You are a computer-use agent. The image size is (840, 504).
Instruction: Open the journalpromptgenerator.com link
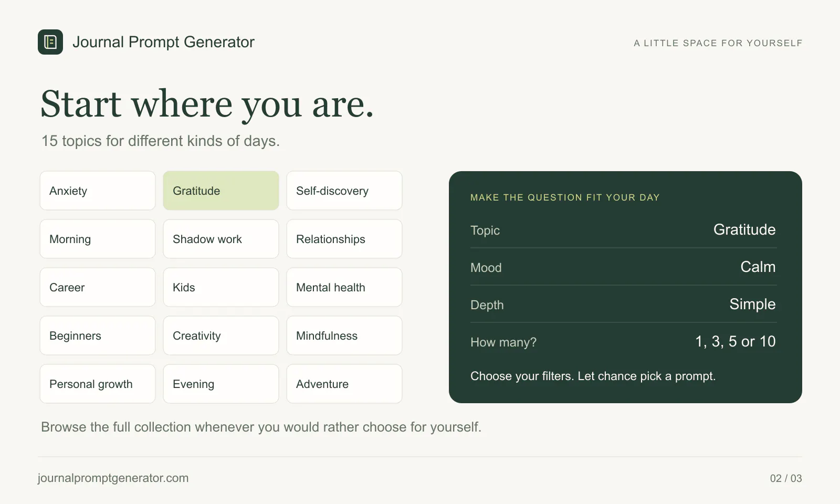113,478
